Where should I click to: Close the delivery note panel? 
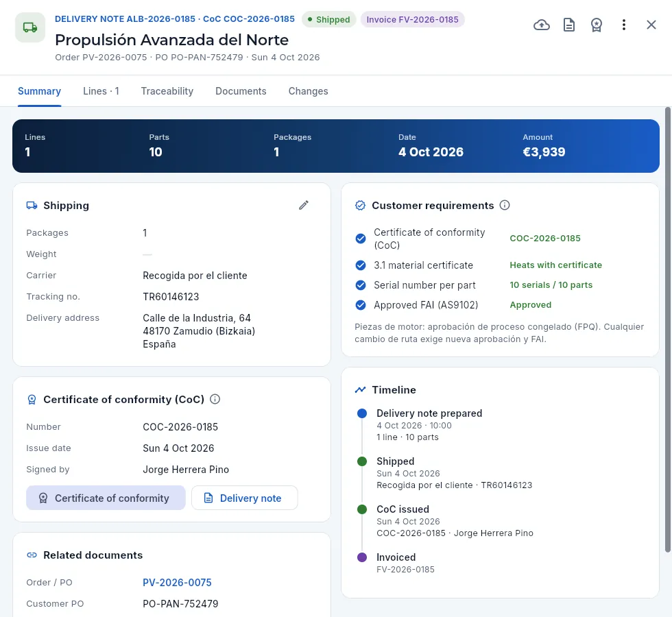point(651,25)
